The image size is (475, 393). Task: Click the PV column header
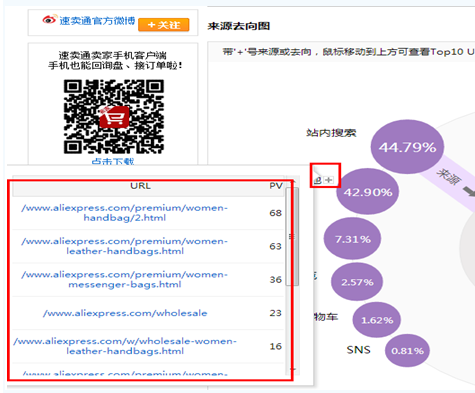276,186
